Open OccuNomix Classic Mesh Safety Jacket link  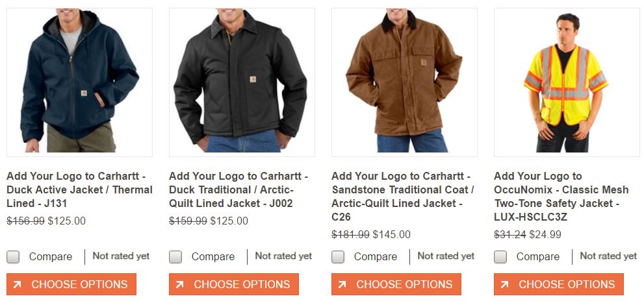pyautogui.click(x=561, y=197)
